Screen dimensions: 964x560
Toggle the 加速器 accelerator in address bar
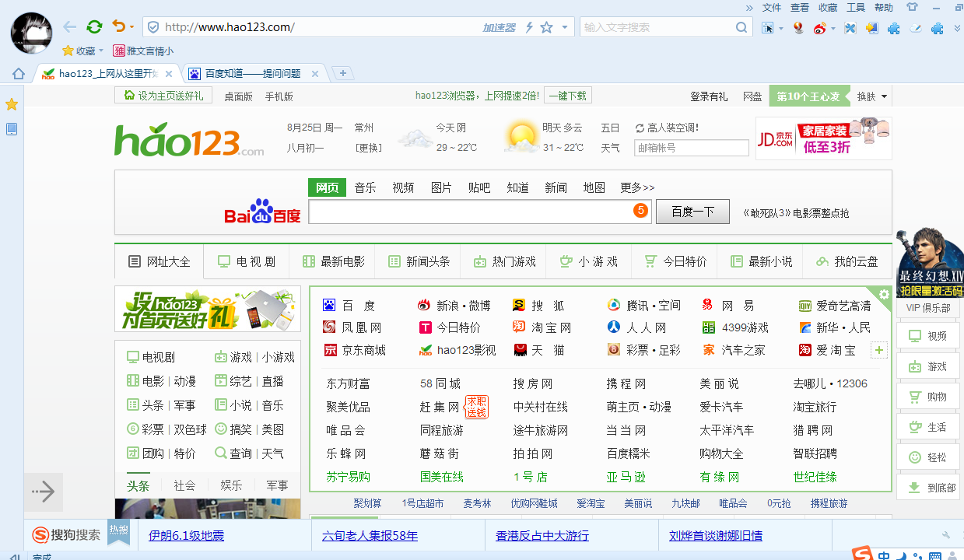click(499, 27)
